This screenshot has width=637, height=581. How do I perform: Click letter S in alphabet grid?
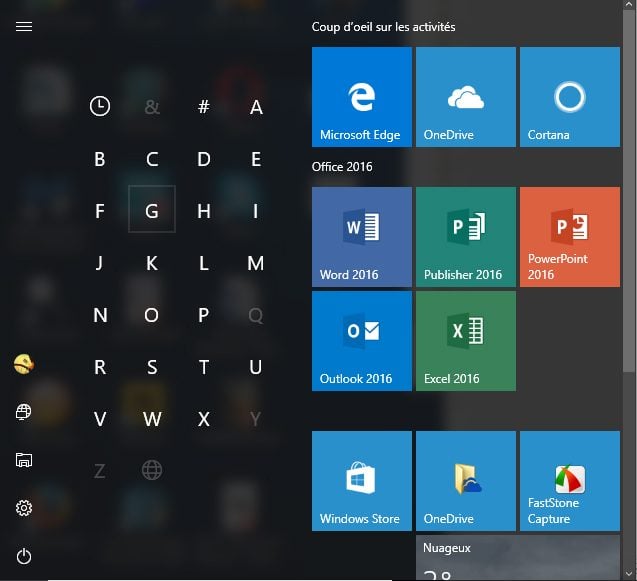coord(152,366)
